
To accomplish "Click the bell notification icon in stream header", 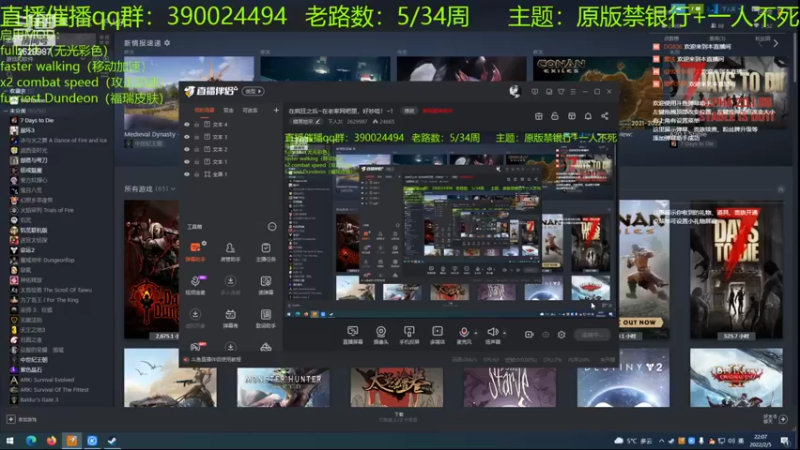I will coord(588,116).
